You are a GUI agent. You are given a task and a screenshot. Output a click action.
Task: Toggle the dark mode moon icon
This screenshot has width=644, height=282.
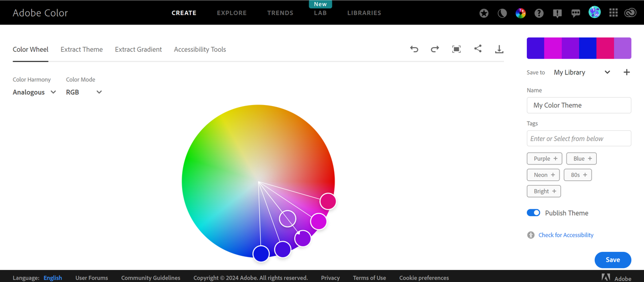coord(502,14)
